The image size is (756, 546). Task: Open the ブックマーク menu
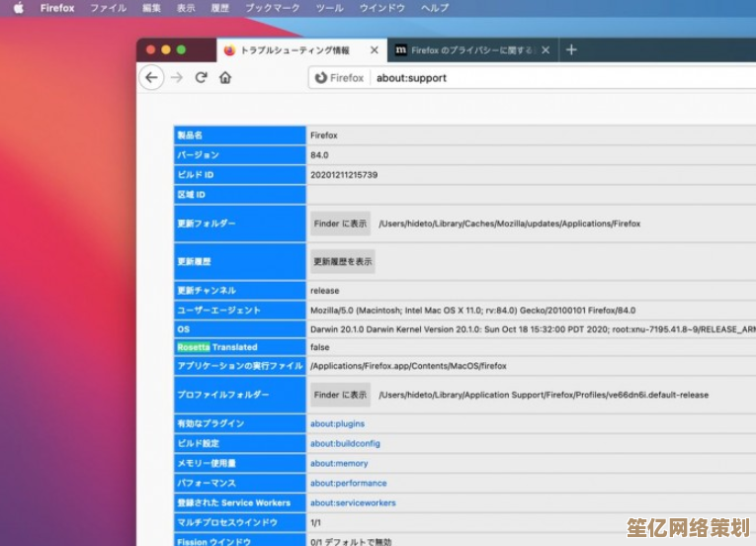(273, 8)
